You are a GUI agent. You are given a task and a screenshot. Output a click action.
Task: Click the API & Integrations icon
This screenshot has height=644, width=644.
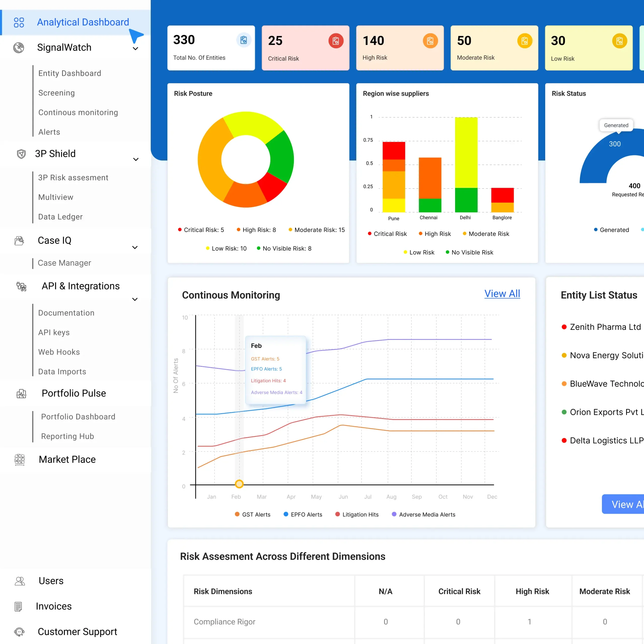point(21,286)
